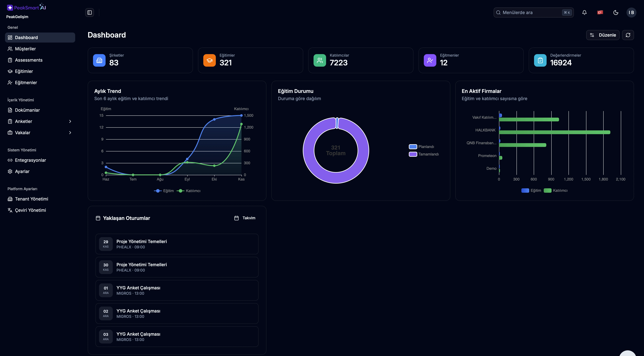Focus the Menülerde ara search field
The width and height of the screenshot is (644, 356).
(530, 13)
